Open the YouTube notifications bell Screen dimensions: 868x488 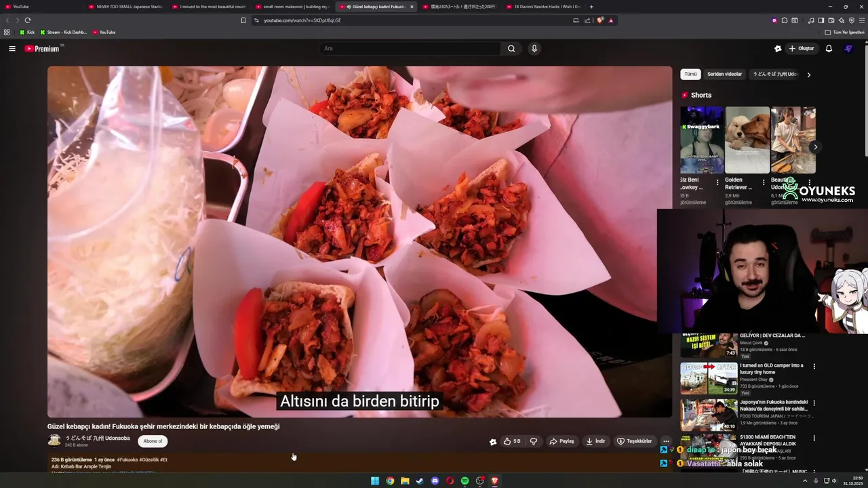(x=829, y=49)
